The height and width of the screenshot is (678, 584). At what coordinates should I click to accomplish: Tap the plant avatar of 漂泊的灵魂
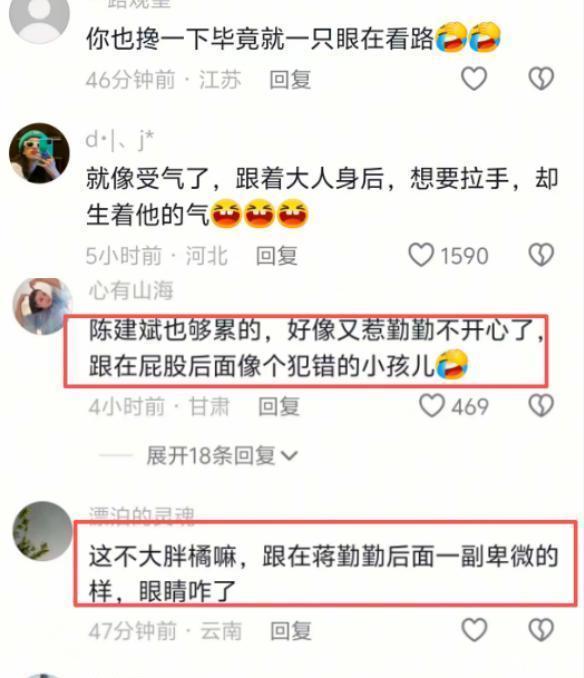[x=42, y=531]
